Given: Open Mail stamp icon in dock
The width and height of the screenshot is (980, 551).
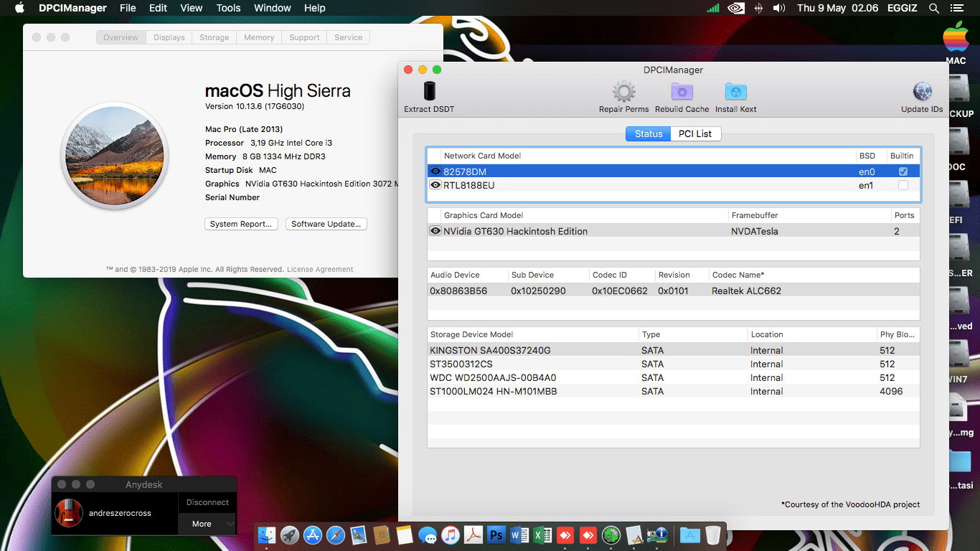Looking at the screenshot, I should (359, 535).
